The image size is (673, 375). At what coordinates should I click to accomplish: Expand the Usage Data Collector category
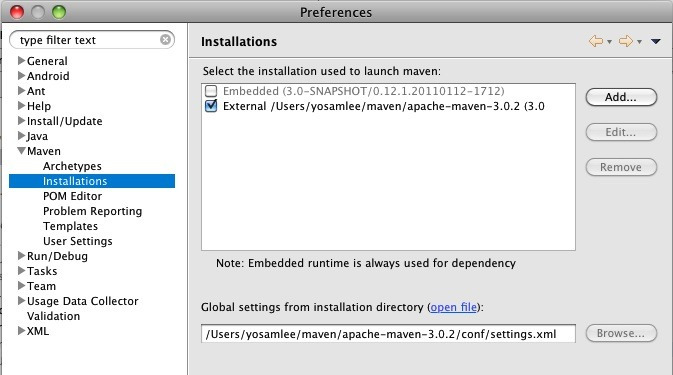pyautogui.click(x=21, y=301)
